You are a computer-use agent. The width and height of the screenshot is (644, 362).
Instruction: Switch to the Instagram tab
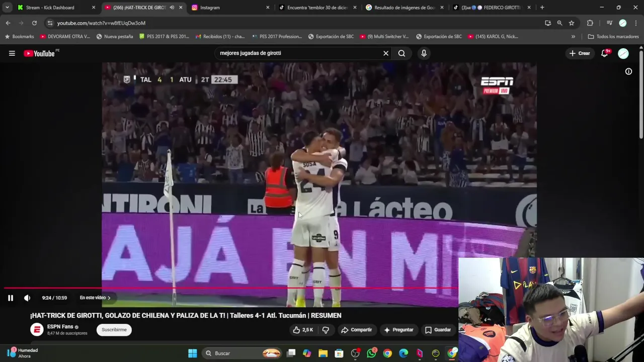[229, 8]
